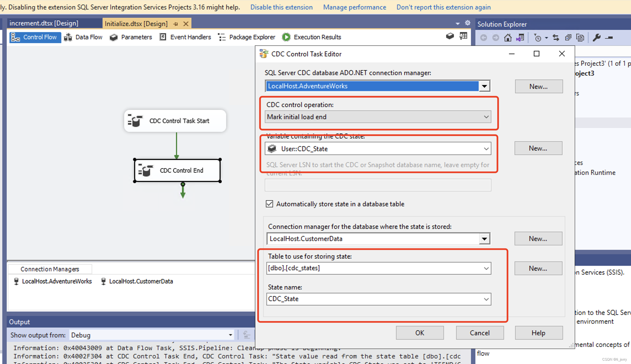Open the User::CDC_State variable dropdown

(486, 149)
